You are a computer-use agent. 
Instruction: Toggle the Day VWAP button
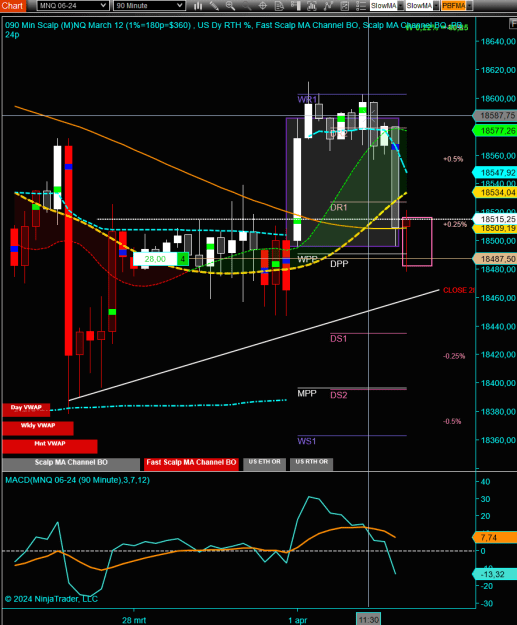pyautogui.click(x=26, y=409)
